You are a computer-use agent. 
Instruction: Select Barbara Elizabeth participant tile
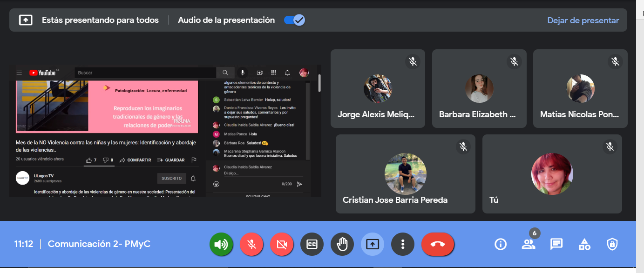click(479, 88)
